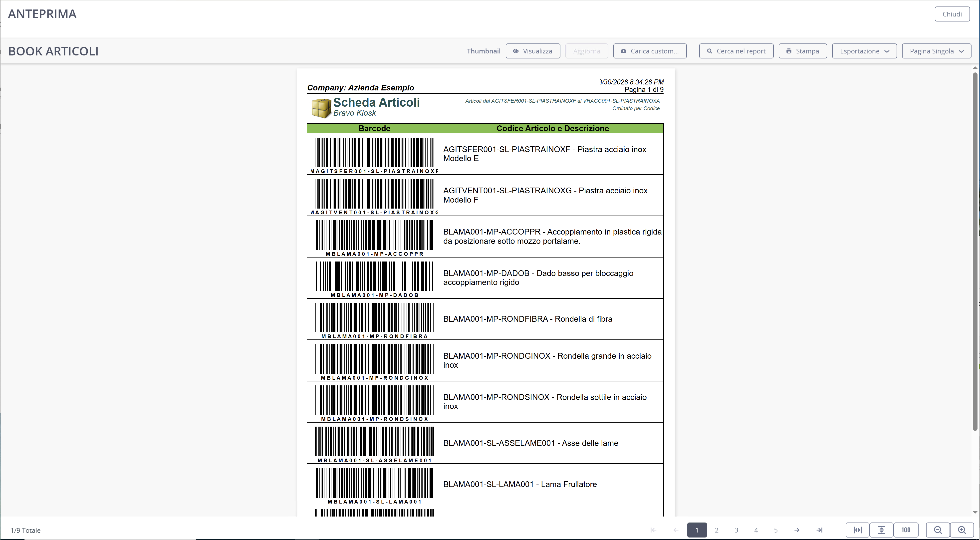Click scrollbar down arrow at bottom right
This screenshot has height=540, width=980.
[975, 513]
